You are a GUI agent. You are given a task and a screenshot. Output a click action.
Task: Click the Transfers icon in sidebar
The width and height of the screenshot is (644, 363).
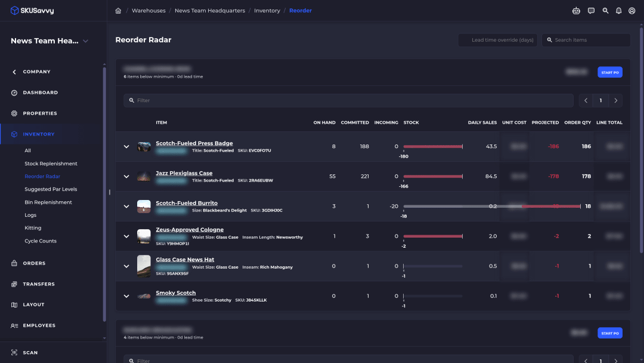14,284
